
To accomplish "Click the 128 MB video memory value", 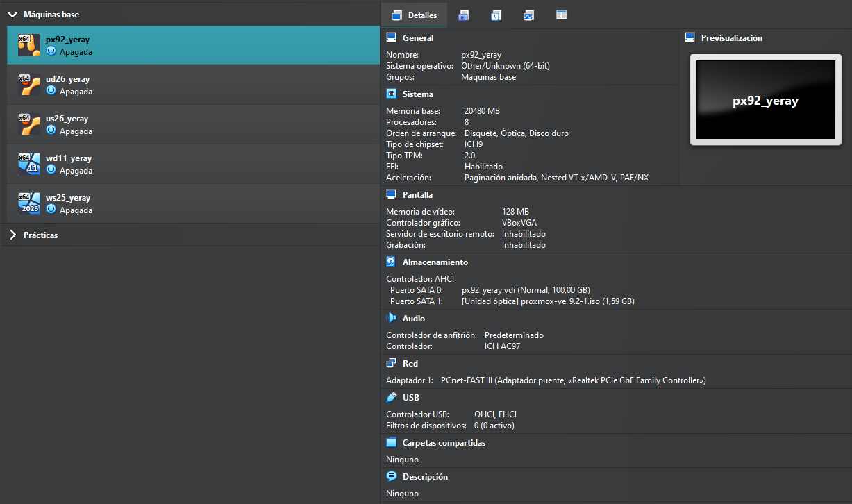I will [515, 212].
